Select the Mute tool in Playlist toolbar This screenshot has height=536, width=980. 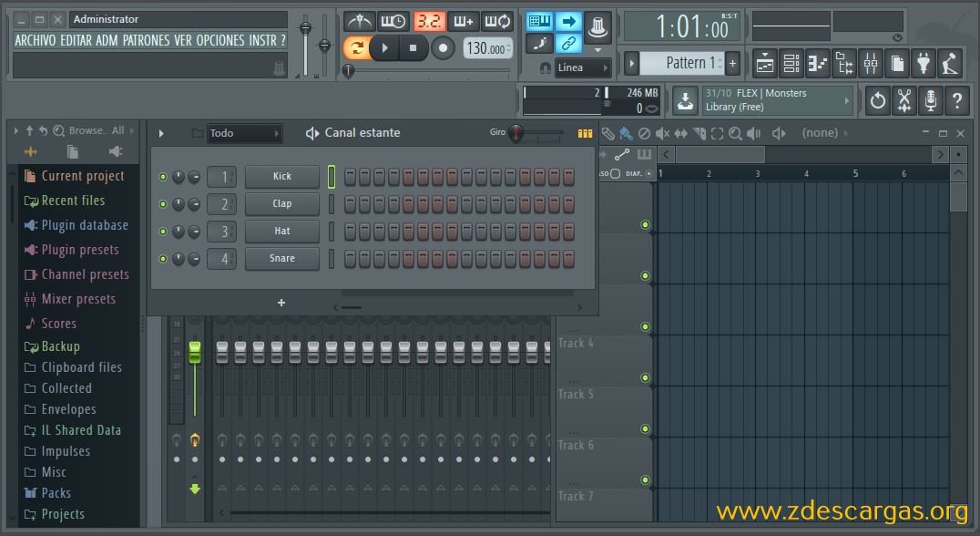point(662,133)
